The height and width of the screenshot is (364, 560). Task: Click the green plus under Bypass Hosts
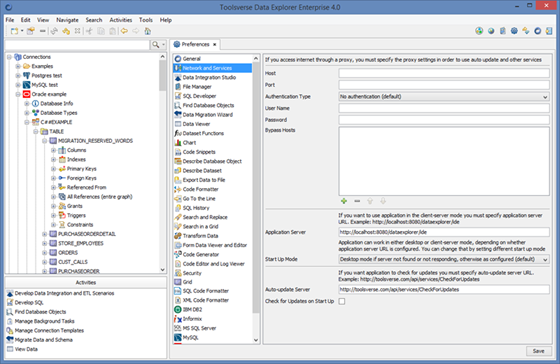click(x=344, y=201)
